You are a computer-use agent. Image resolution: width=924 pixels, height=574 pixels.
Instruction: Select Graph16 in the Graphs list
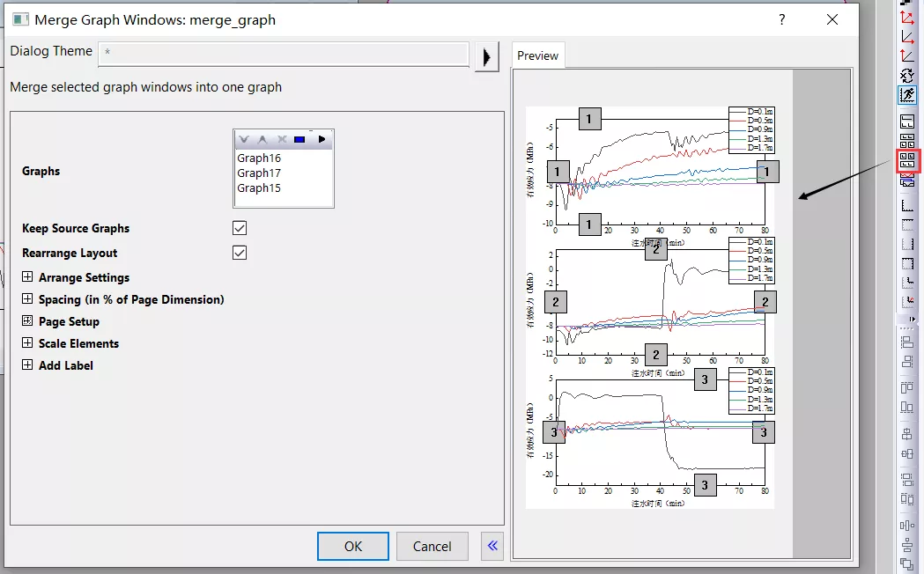point(259,158)
